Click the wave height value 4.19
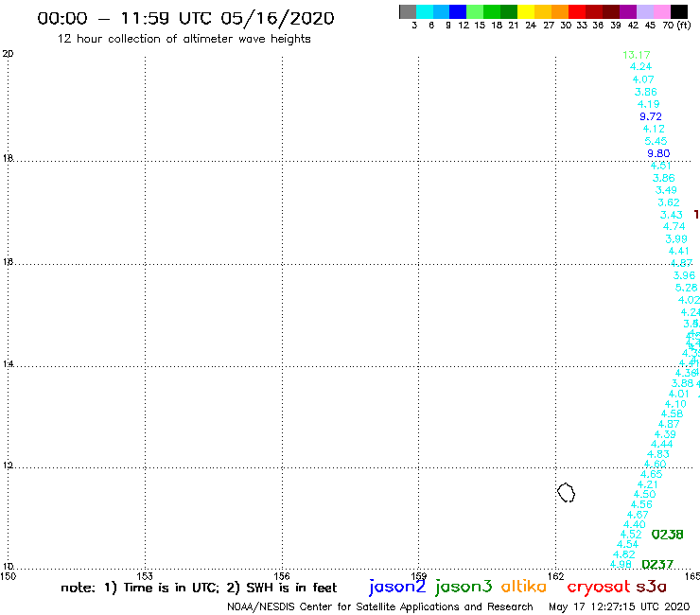The image size is (700, 615). pos(649,104)
